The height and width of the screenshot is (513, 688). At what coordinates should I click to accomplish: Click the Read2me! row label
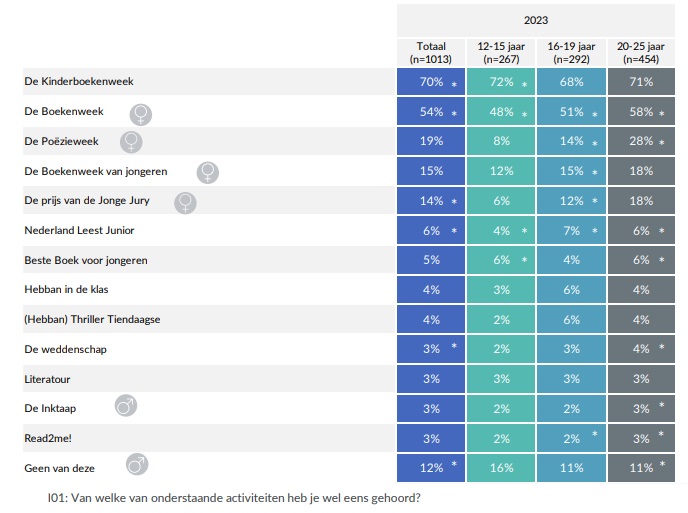[x=48, y=437]
